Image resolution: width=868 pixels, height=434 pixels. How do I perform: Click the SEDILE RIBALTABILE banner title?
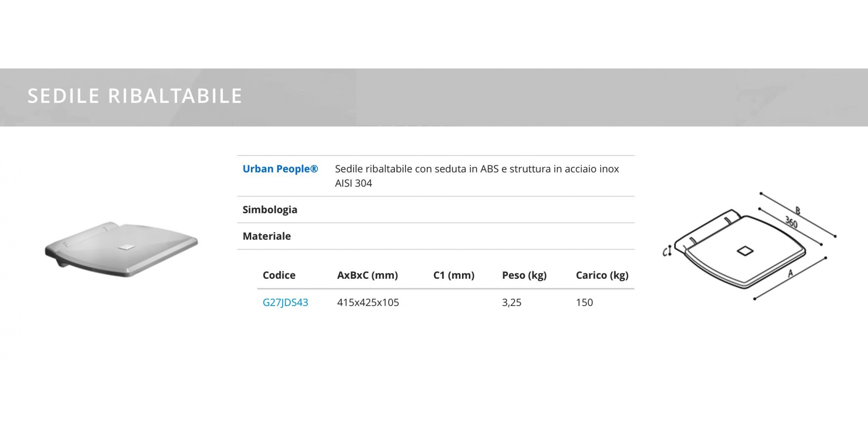click(135, 96)
